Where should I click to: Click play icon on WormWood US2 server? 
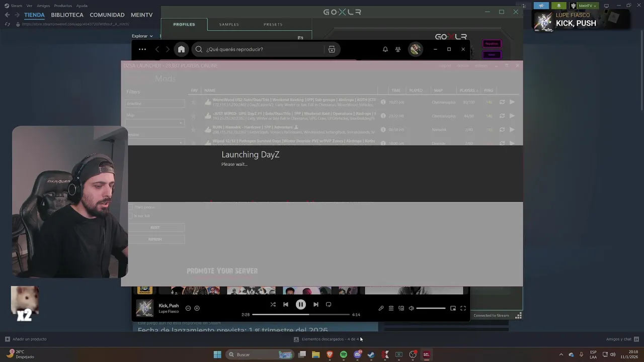coord(512,102)
